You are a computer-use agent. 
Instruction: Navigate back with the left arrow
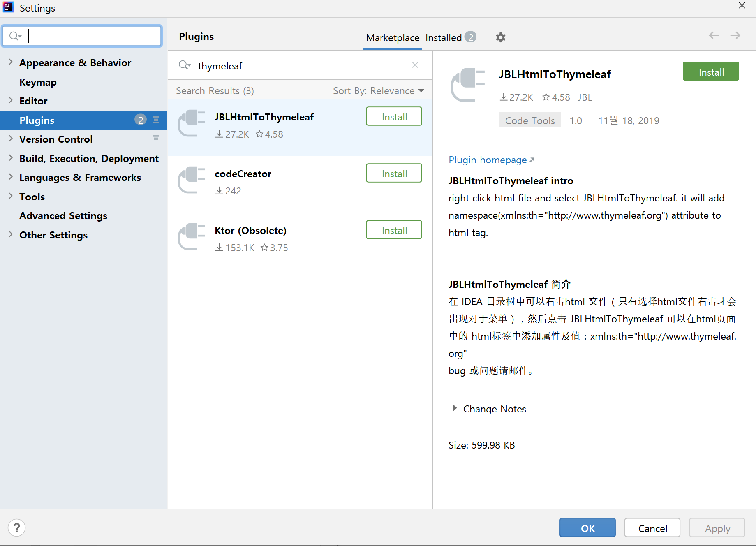[x=714, y=35]
